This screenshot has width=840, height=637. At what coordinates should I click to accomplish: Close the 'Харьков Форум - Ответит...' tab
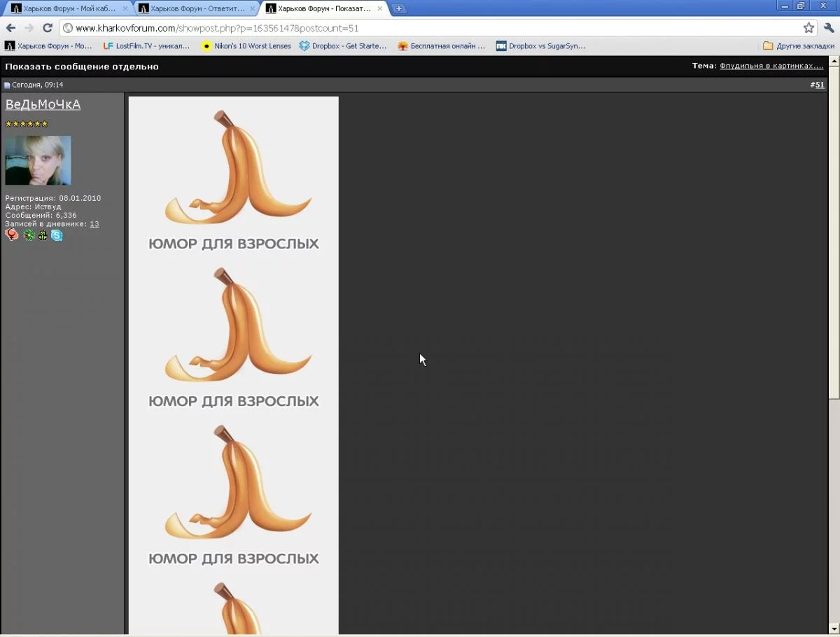(253, 8)
